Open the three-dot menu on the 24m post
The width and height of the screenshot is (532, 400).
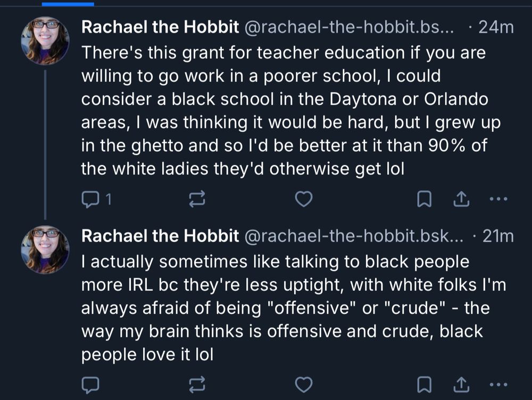coord(498,200)
